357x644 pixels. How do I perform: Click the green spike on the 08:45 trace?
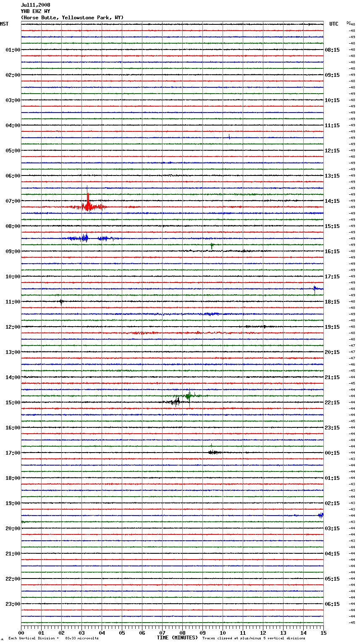pos(212,245)
